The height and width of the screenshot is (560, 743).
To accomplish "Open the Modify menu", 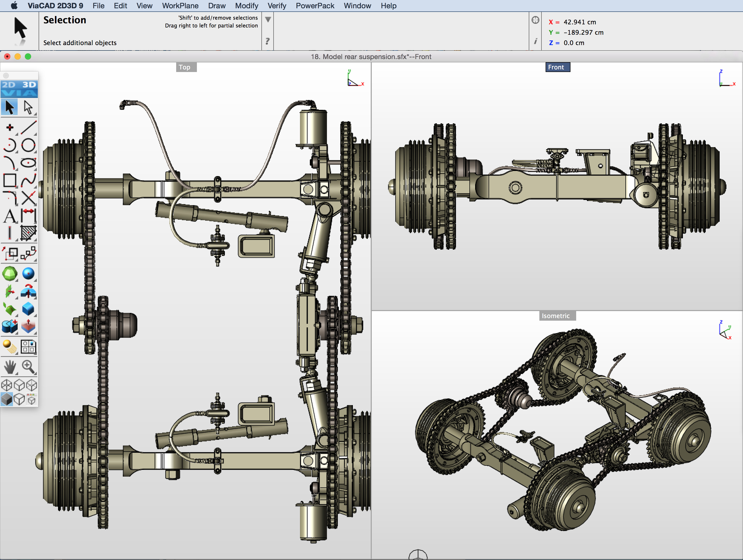I will click(247, 6).
